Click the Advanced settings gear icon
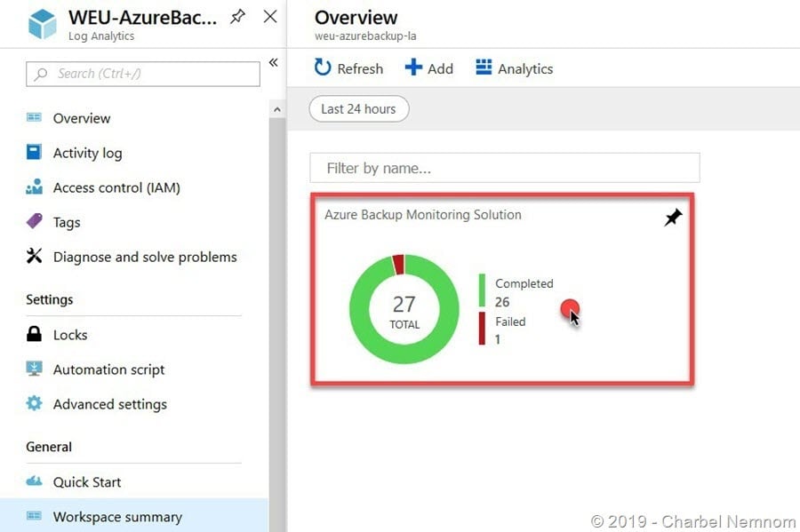The image size is (800, 532). tap(34, 403)
